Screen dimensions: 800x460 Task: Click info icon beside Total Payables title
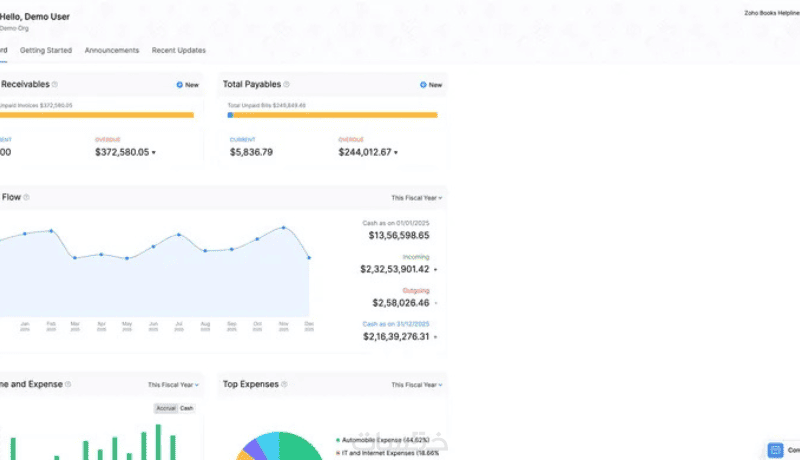286,84
